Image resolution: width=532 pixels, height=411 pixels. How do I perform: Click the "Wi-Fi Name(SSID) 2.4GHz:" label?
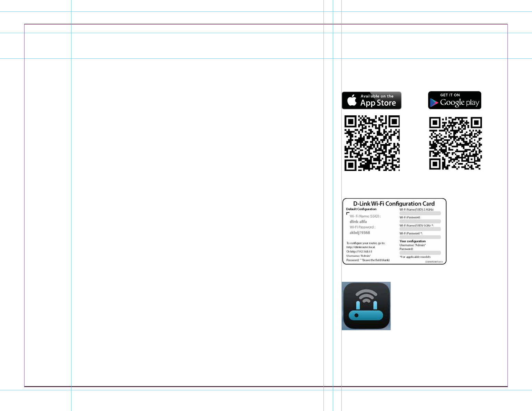(x=417, y=210)
